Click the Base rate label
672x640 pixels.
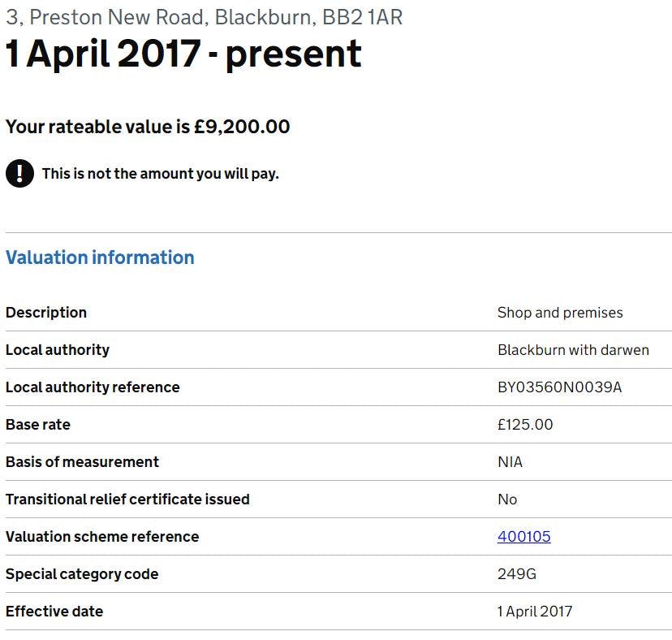click(x=38, y=425)
